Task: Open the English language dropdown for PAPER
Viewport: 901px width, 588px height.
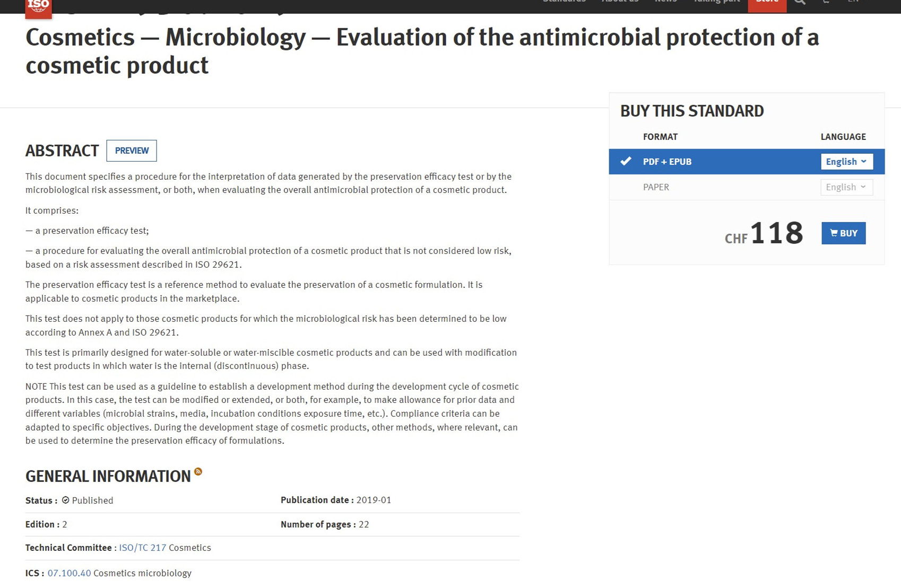Action: pyautogui.click(x=846, y=187)
